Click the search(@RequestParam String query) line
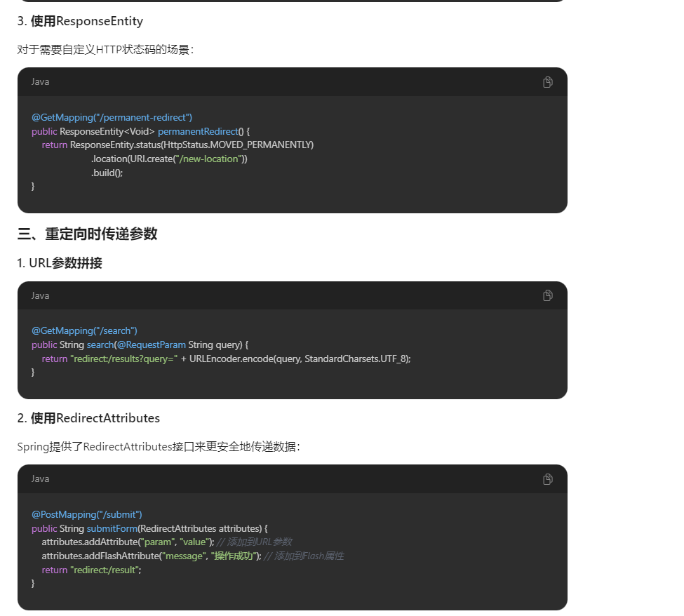 140,344
